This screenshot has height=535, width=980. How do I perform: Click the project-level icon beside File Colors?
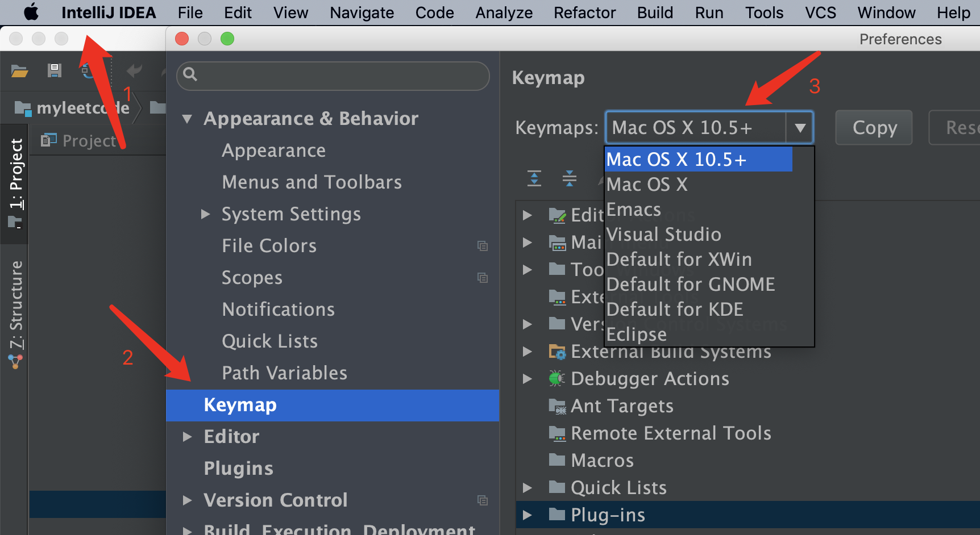(x=483, y=246)
